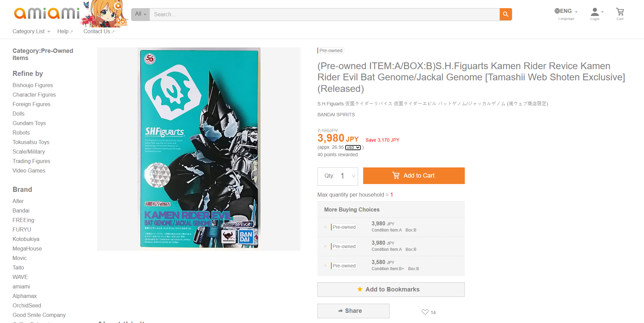This screenshot has width=644, height=323.
Task: Open the Category List menu
Action: (31, 32)
